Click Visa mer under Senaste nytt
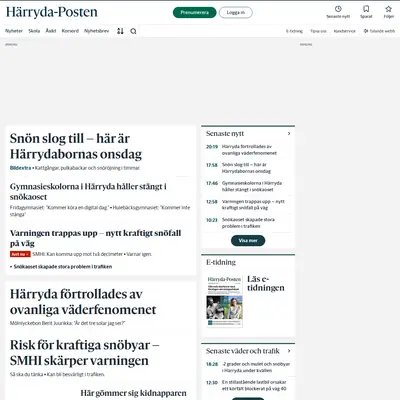The height and width of the screenshot is (400, 400). tap(248, 241)
